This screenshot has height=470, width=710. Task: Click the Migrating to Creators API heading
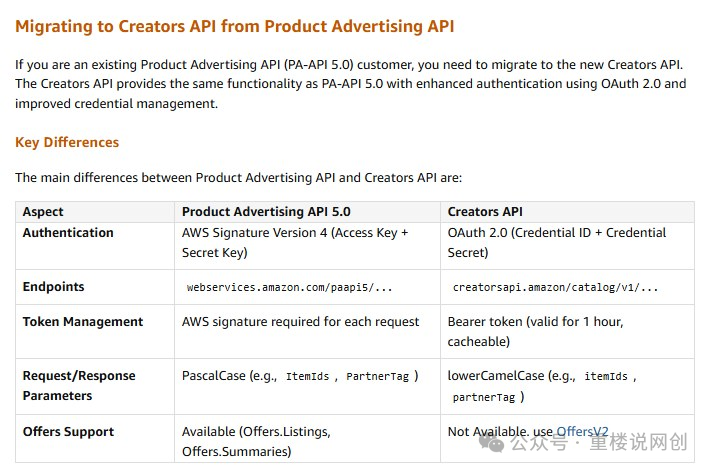coord(235,26)
